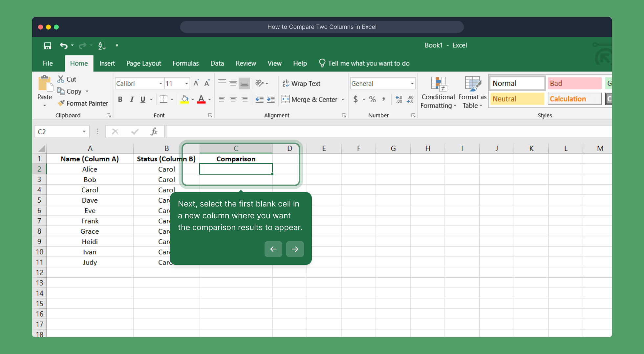Expand the Merge & Center options

click(343, 99)
